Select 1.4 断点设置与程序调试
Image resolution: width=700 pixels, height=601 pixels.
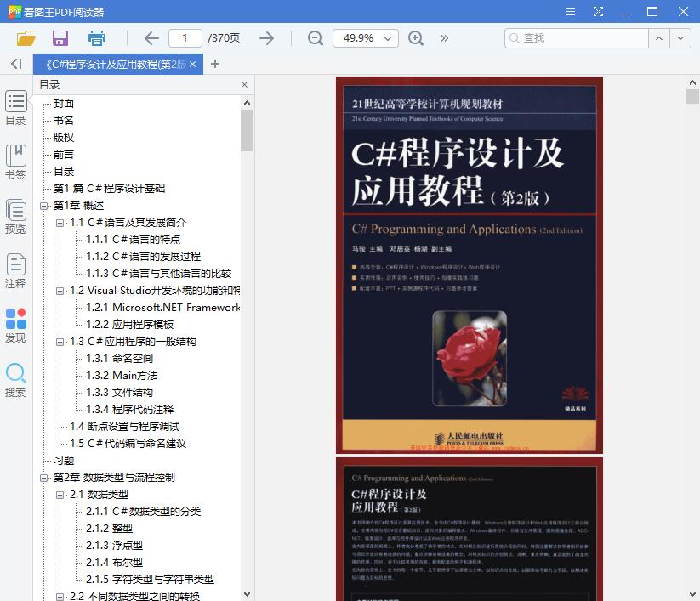tap(124, 427)
